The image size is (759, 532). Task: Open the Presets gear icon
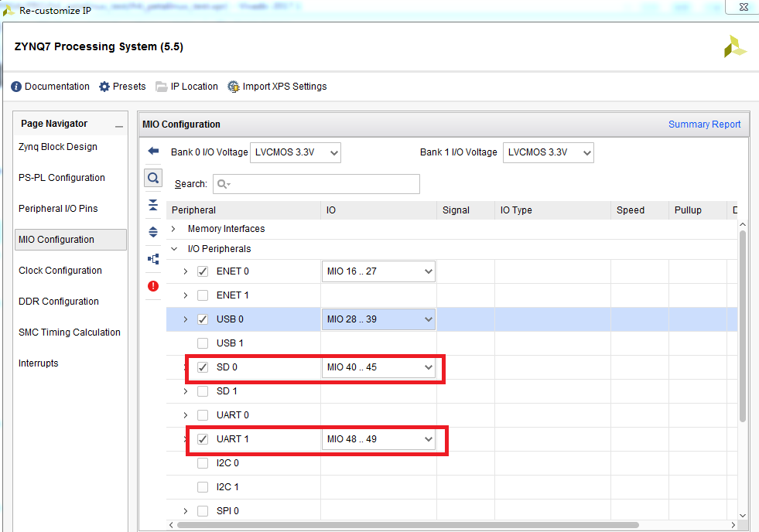(x=104, y=87)
